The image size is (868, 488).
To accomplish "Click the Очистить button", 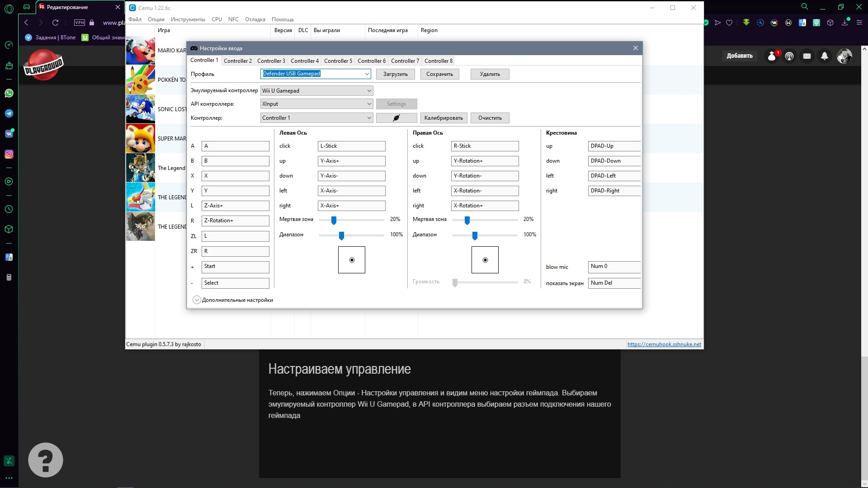I will (490, 118).
